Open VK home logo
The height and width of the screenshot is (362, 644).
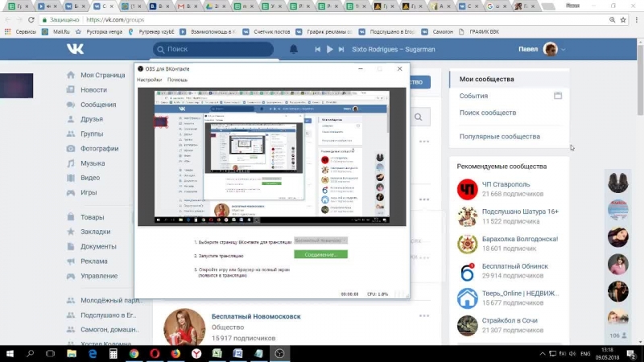click(x=75, y=49)
